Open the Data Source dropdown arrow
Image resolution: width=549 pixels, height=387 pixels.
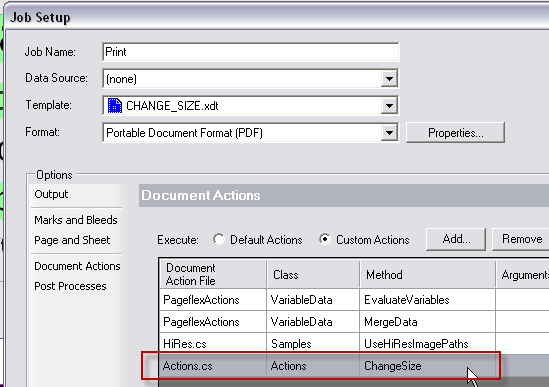(x=389, y=78)
